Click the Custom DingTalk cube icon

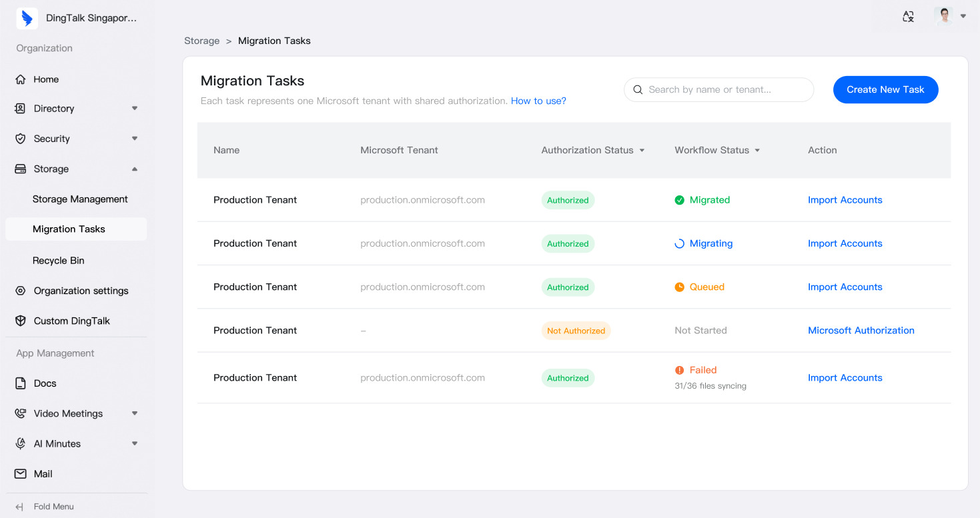21,321
